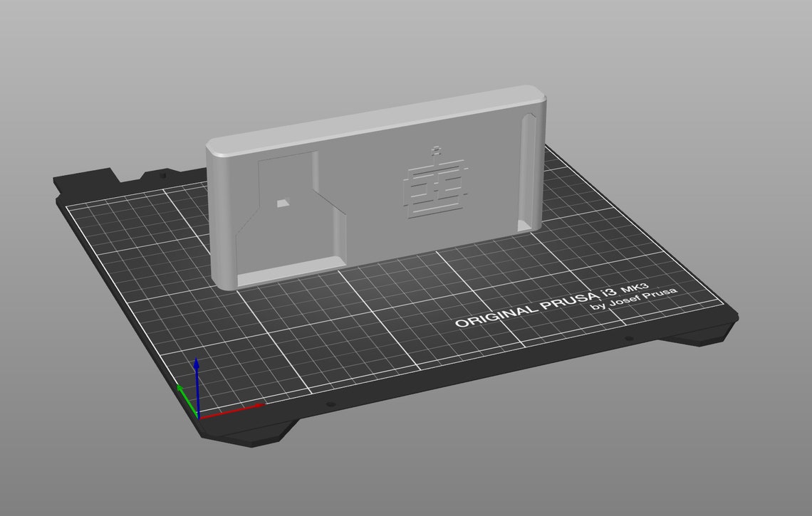Click the origin point where axes meet
The image size is (812, 516).
[x=198, y=418]
